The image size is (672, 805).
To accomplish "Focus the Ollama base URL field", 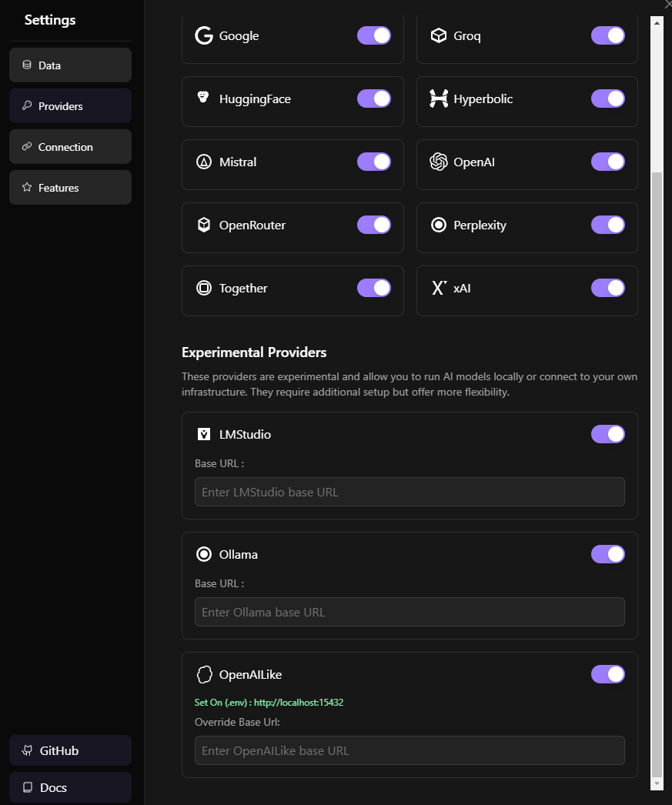I will pos(410,612).
